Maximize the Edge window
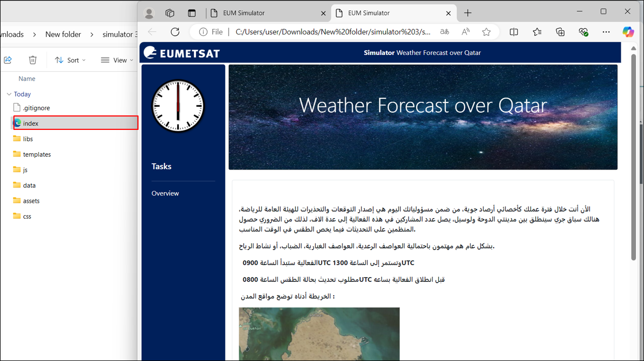Screen dimensions: 644x361 coord(604,12)
